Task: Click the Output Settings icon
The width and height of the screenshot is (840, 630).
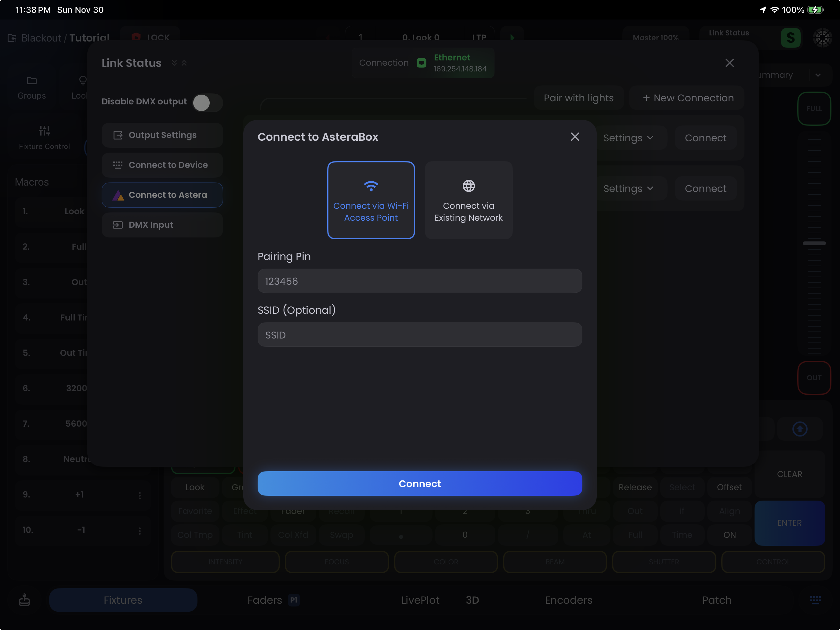Action: tap(118, 135)
